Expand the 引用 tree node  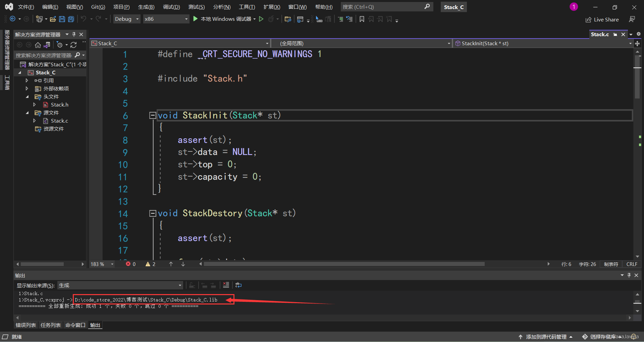coord(27,80)
